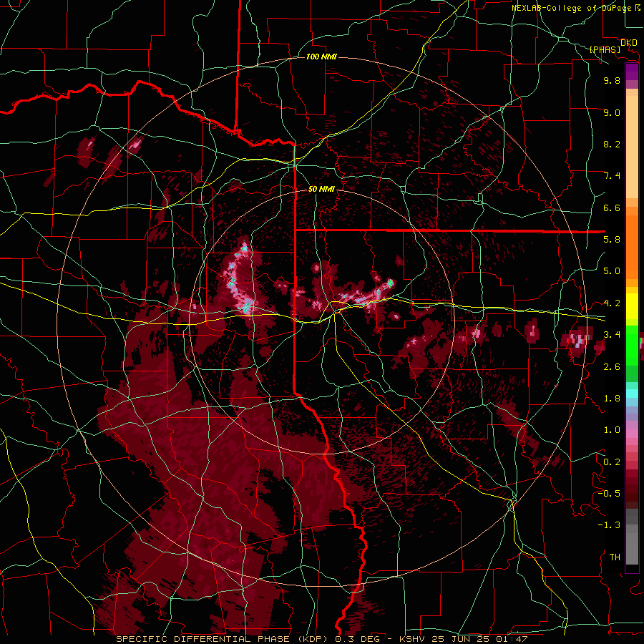
Task: Select the 9.8 legend value
Action: (x=612, y=80)
